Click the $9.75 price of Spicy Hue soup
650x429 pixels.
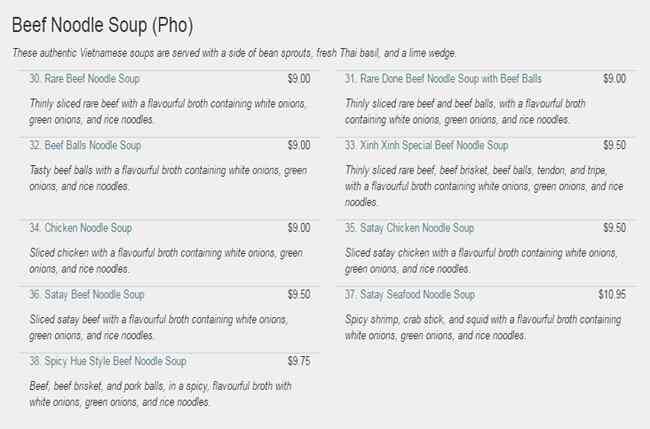coord(298,361)
